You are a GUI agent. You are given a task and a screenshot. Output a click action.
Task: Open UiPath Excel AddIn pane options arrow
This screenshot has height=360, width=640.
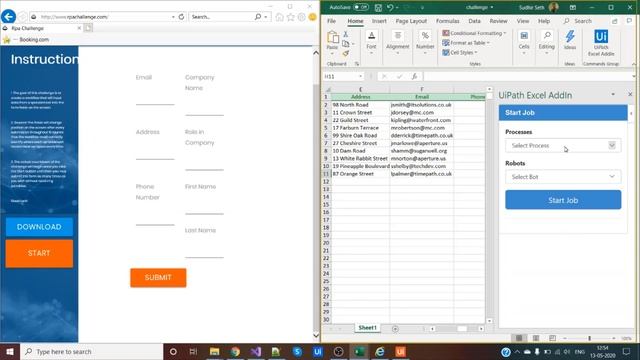coord(613,94)
